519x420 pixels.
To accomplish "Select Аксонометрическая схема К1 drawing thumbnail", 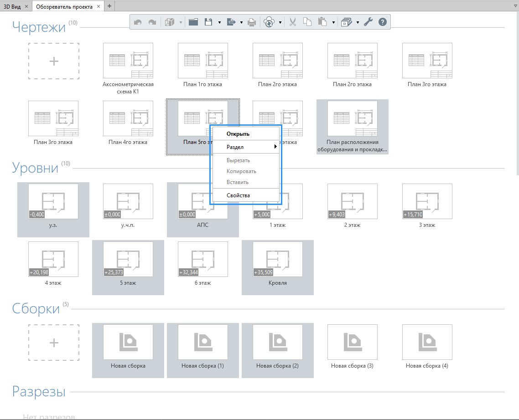I will (128, 61).
